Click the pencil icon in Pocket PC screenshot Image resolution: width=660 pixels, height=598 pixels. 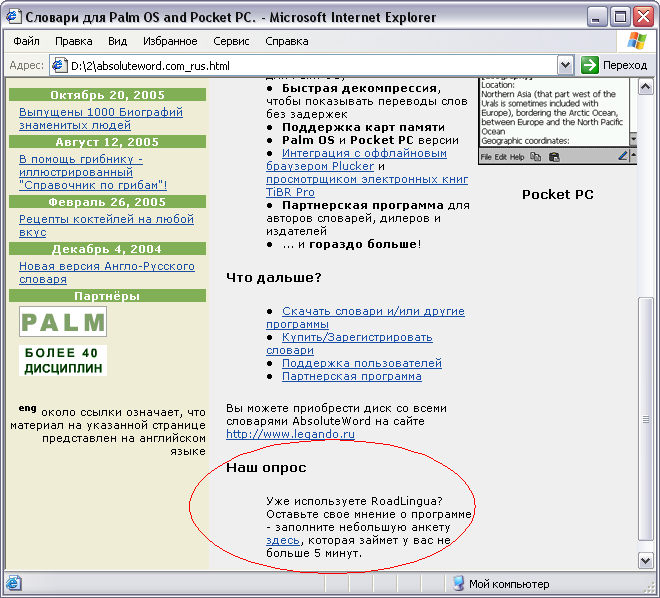tap(623, 157)
